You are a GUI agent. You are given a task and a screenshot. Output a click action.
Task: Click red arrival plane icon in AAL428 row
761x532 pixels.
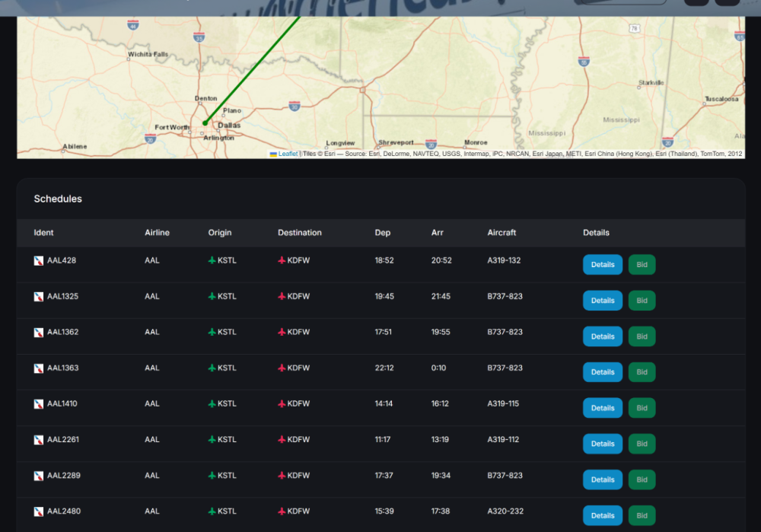point(282,261)
